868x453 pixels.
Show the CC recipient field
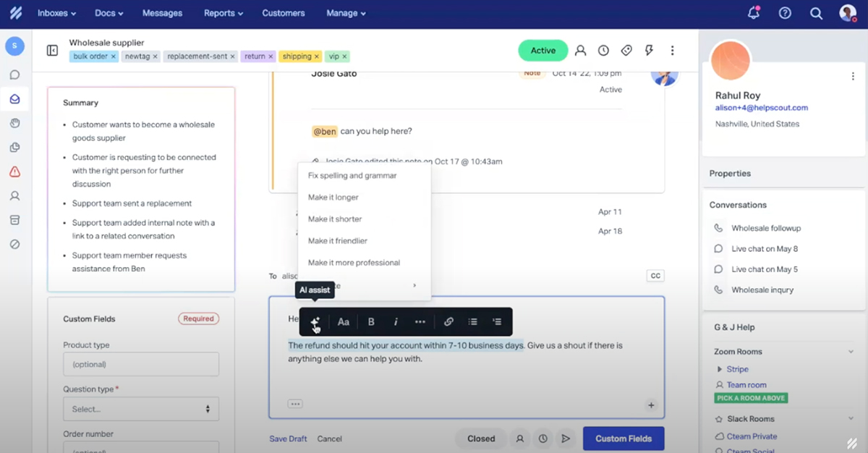tap(655, 276)
